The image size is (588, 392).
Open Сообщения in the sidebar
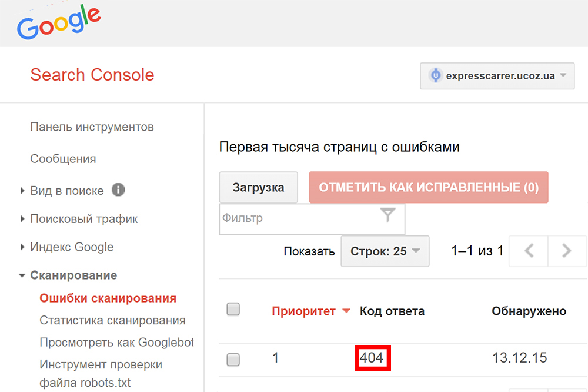63,159
